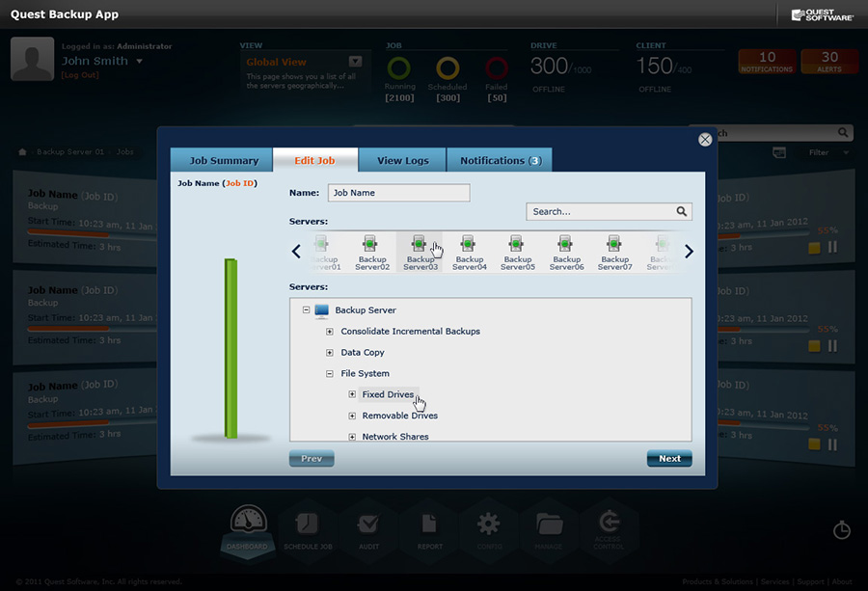Click the bottom-left job card's progress bar
Viewport: 868px width, 591px height.
(92, 424)
